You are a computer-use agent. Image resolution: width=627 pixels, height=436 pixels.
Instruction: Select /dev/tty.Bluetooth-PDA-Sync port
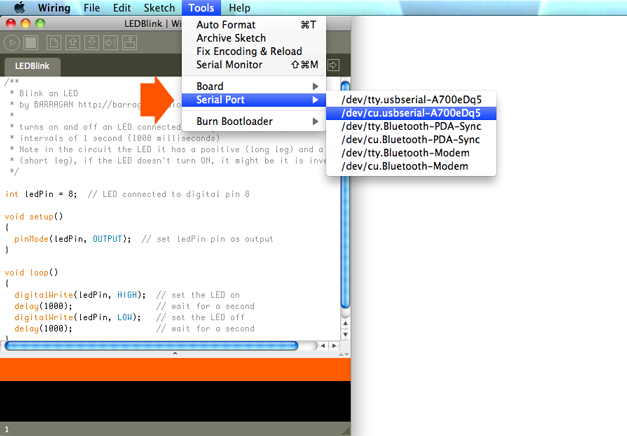pos(411,126)
